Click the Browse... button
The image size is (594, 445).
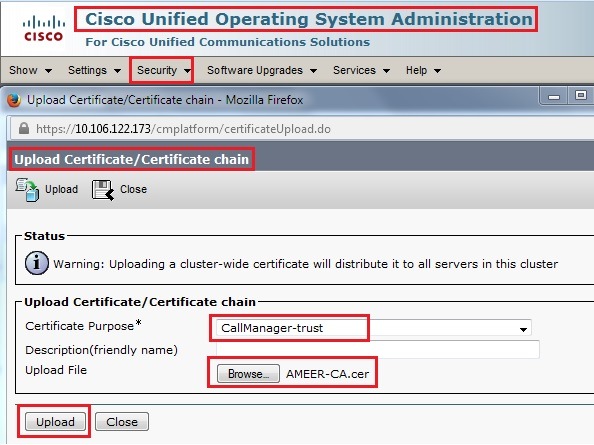click(248, 374)
